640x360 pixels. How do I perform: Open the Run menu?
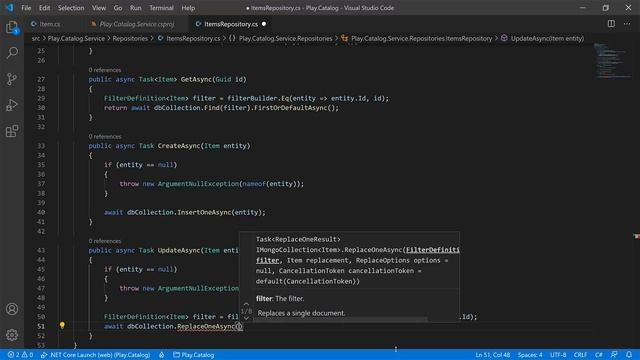tap(136, 8)
